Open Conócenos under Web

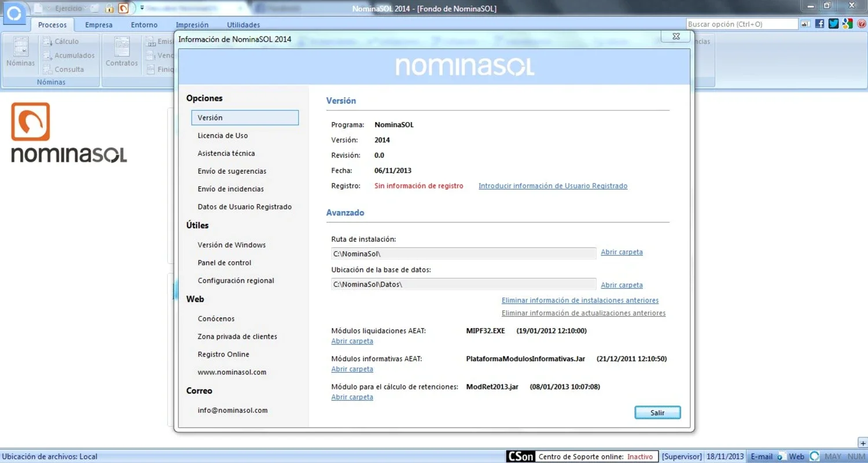(x=216, y=319)
